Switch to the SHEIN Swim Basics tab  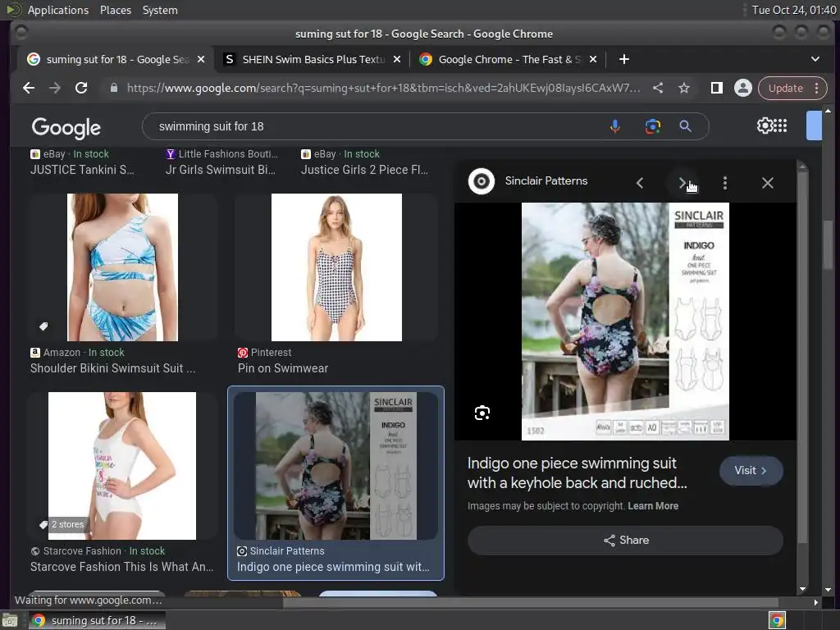(x=313, y=59)
